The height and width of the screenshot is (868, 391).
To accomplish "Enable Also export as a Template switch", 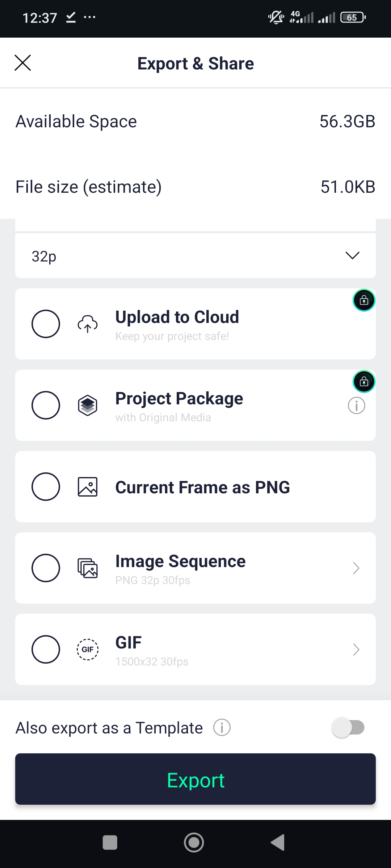I will [348, 728].
